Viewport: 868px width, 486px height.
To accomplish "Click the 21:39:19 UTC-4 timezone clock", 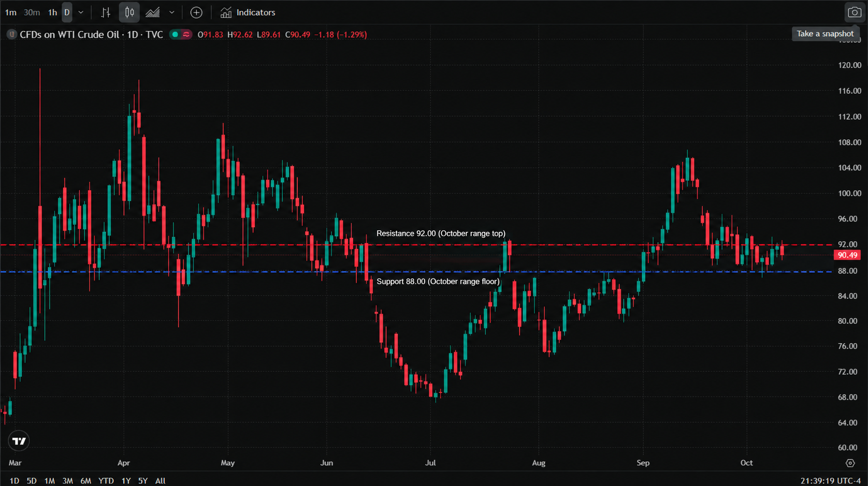I will coord(831,481).
